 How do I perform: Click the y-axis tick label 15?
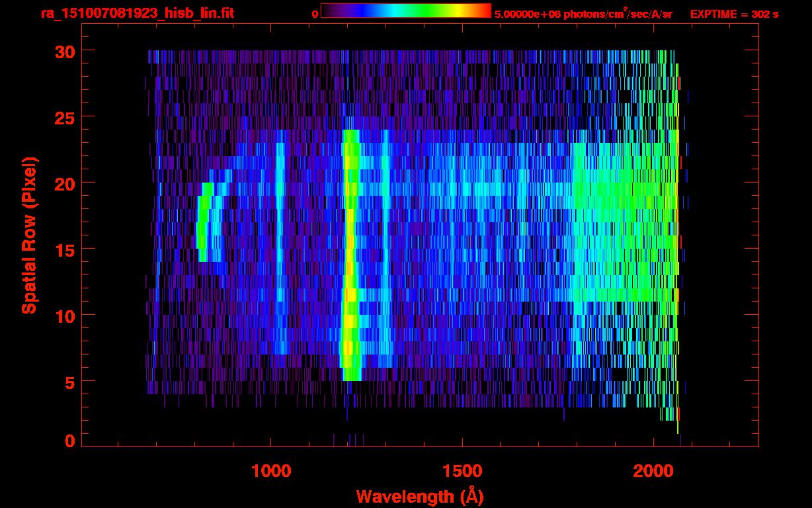pos(65,249)
